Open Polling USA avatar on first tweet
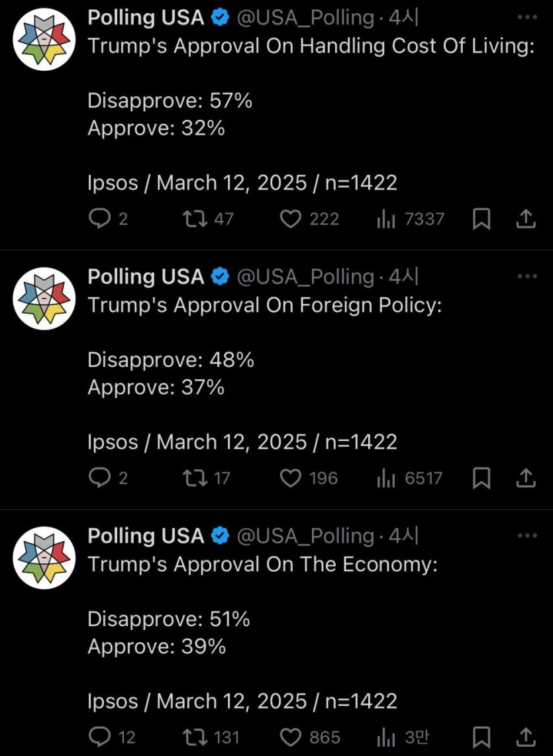The height and width of the screenshot is (756, 553). tap(43, 39)
